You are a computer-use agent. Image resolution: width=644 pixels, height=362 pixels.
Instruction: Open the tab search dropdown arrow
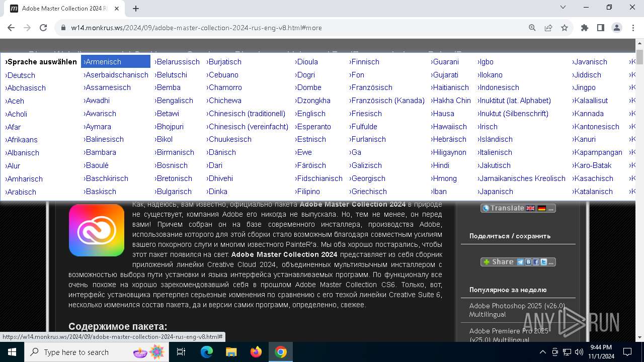click(563, 8)
